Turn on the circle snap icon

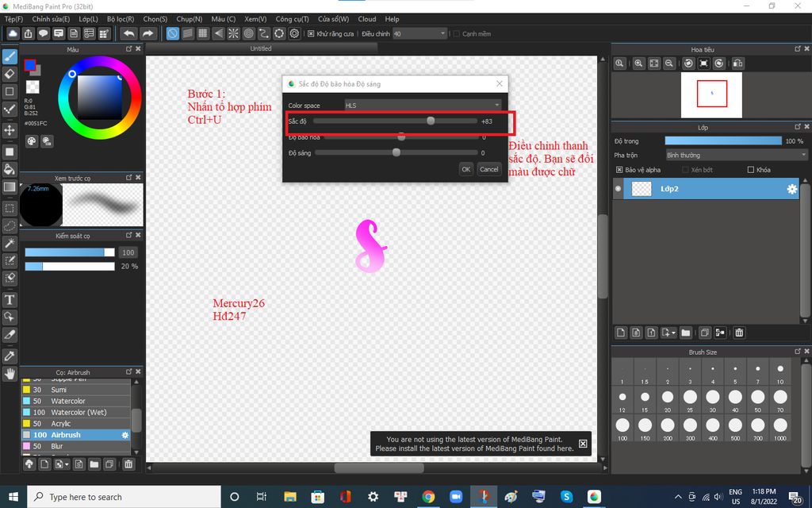248,33
